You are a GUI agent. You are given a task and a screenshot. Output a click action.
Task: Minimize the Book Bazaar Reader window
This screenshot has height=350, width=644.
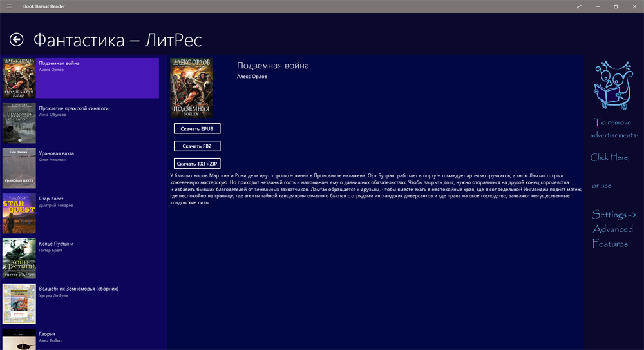pos(598,6)
